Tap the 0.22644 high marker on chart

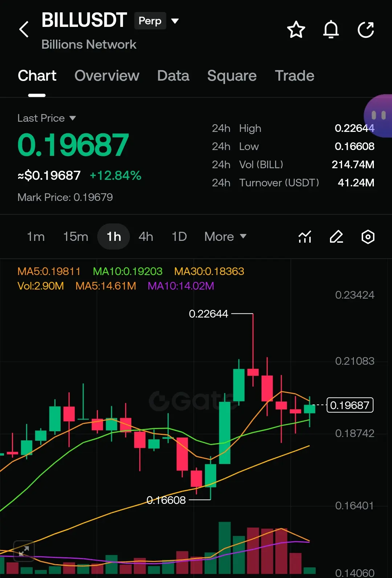pos(209,314)
